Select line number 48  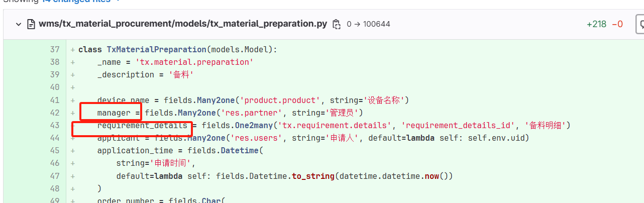(x=54, y=188)
